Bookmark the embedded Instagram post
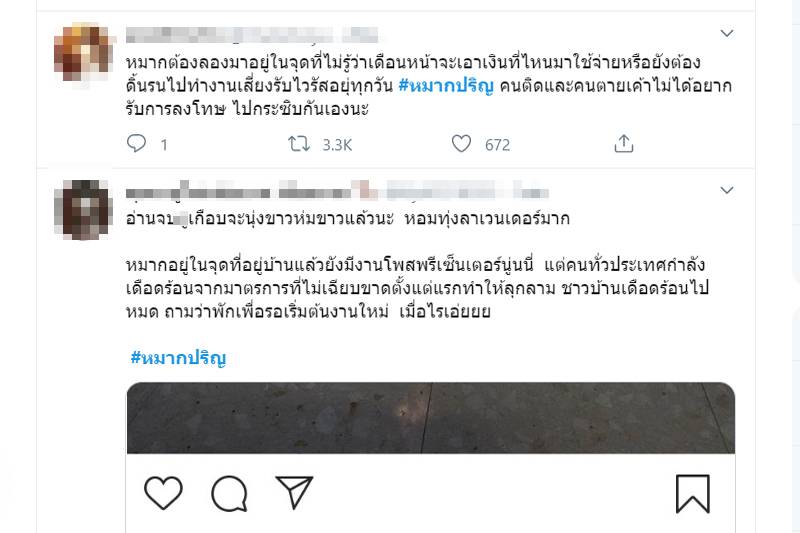Viewport: 800px width, 533px height. click(693, 493)
